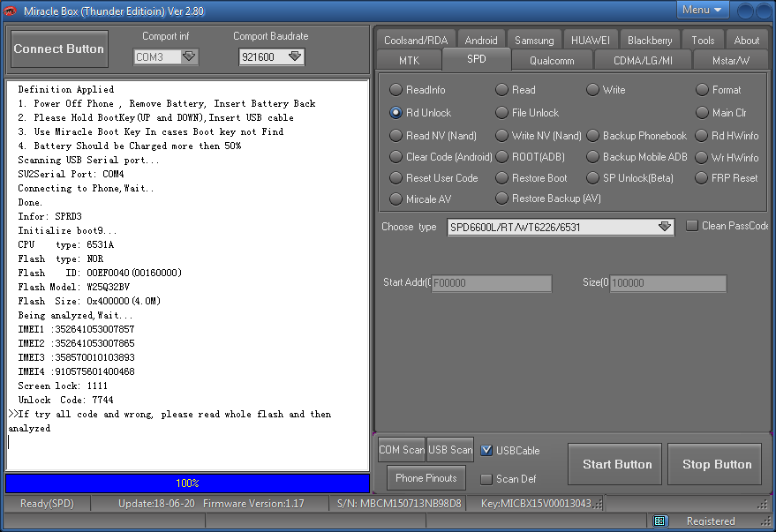Screen dimensions: 776x532
Task: Open the About tab
Action: point(746,40)
